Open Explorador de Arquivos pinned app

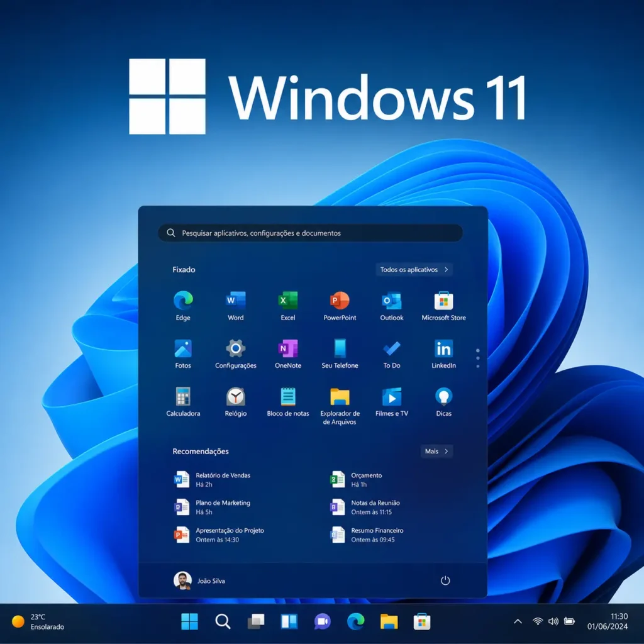click(340, 406)
